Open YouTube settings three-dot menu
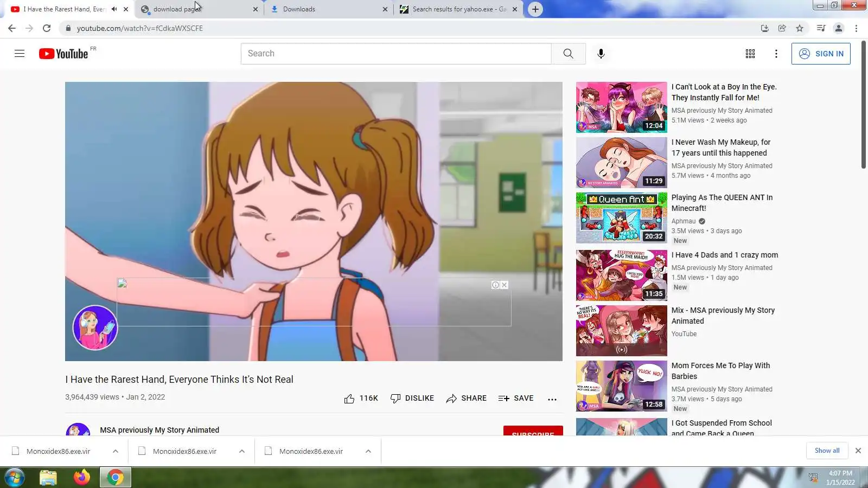The height and width of the screenshot is (488, 868). [776, 54]
